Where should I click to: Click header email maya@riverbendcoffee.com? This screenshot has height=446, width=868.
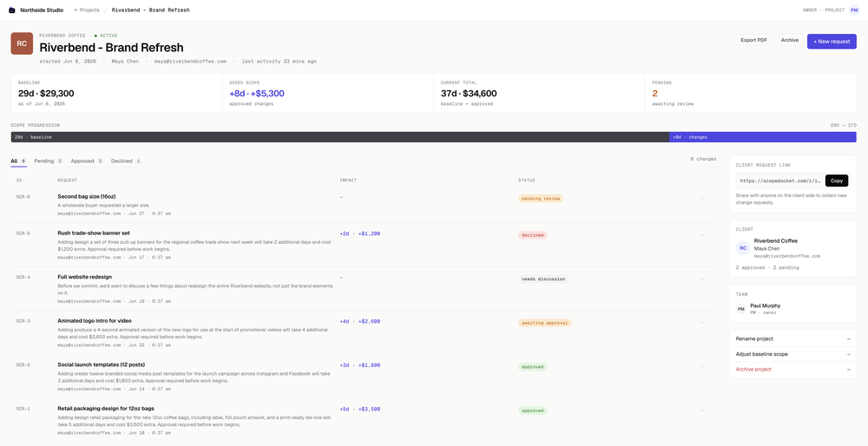click(x=190, y=62)
